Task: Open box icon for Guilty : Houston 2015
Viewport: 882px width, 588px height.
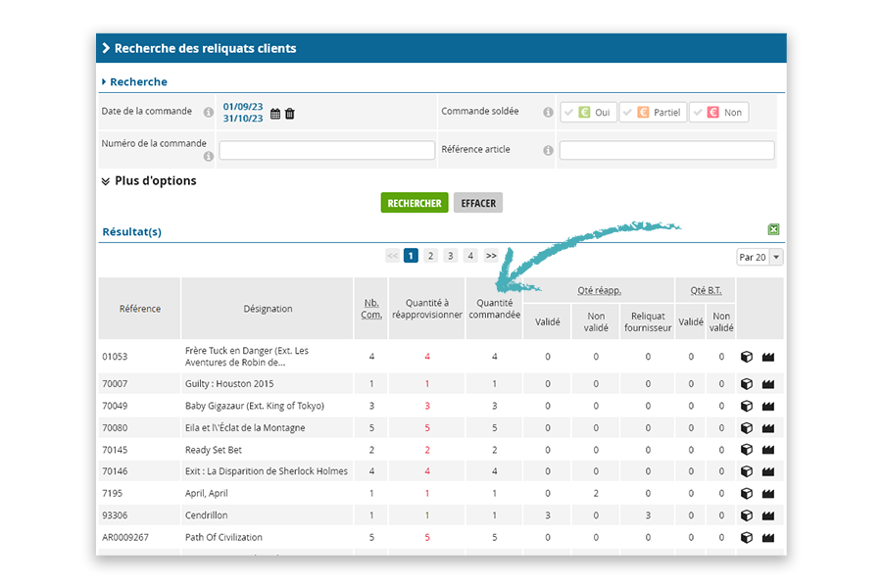Action: [x=747, y=384]
